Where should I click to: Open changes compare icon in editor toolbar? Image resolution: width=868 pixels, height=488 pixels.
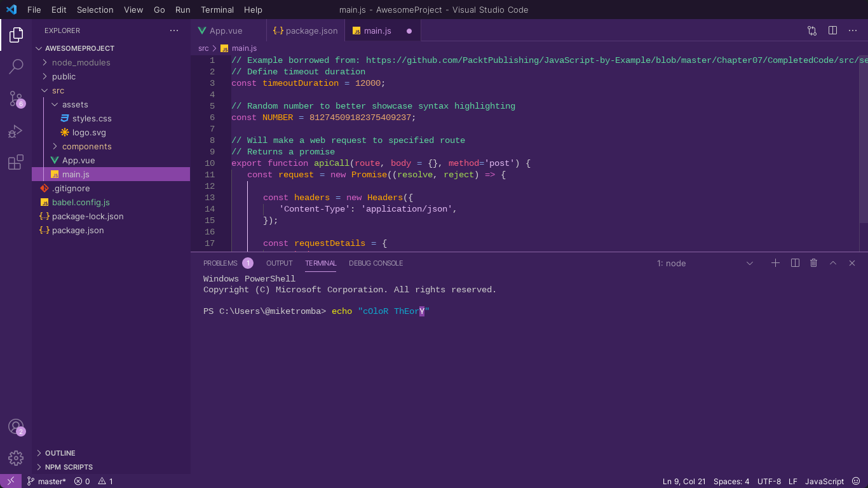[x=812, y=30]
